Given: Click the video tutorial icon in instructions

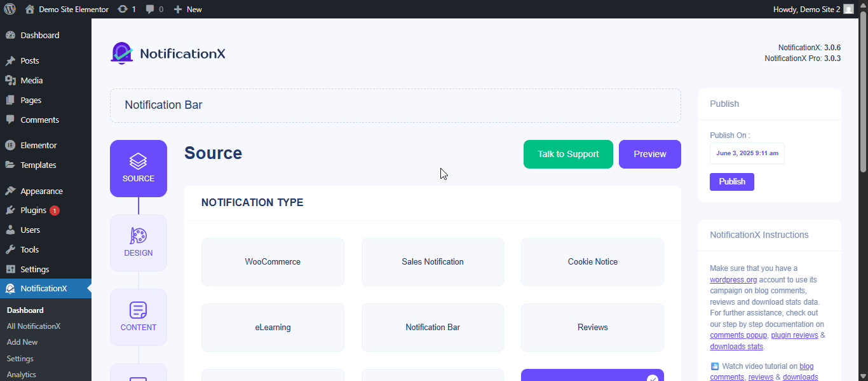Looking at the screenshot, I should coord(714,366).
